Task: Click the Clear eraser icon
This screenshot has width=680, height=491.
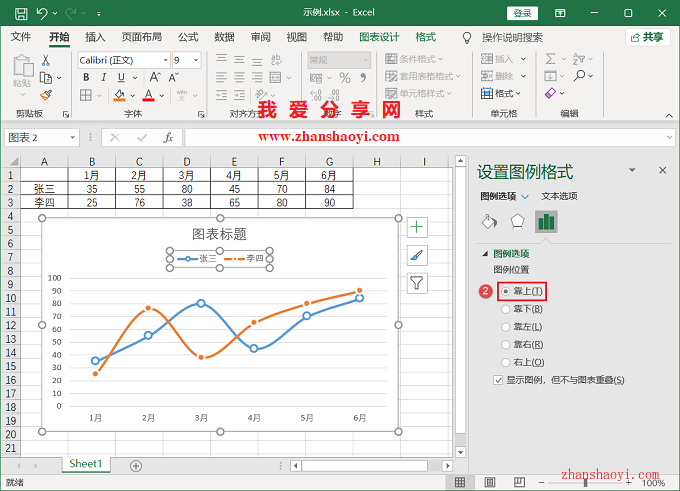Action: 550,93
